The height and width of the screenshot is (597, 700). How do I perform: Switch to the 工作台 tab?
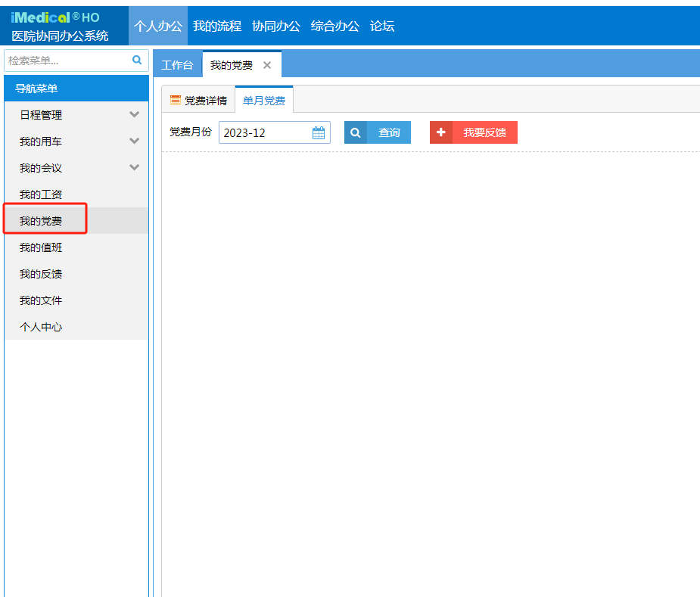click(x=177, y=66)
